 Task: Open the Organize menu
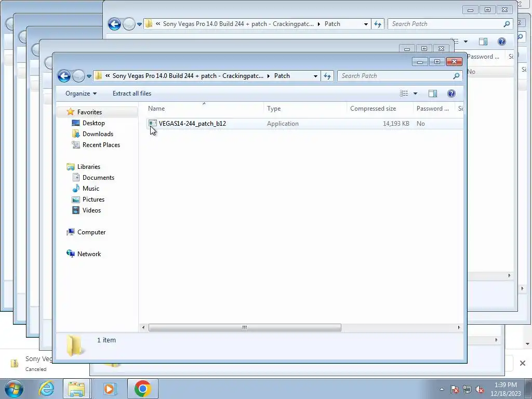click(x=81, y=94)
